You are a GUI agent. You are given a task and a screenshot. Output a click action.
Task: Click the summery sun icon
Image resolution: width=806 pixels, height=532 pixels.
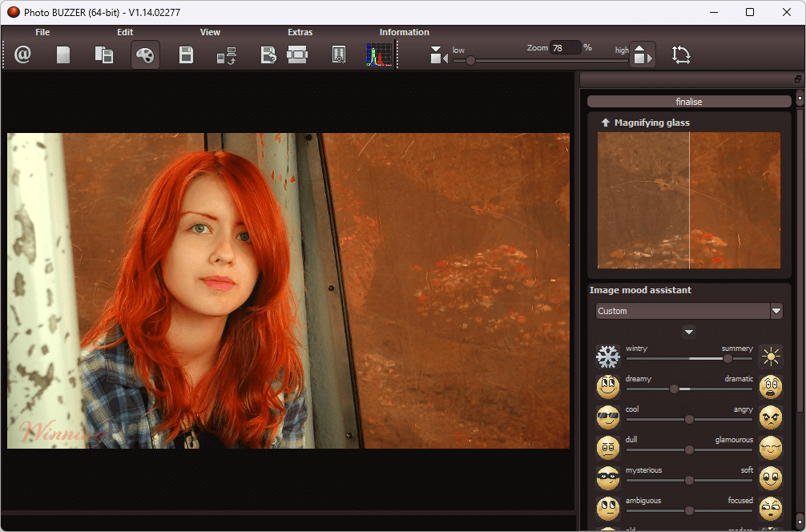tap(771, 357)
